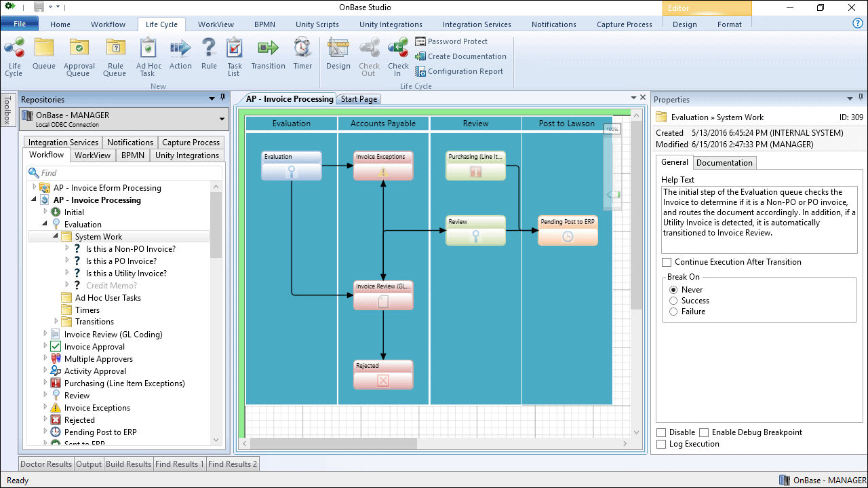Open the Design ribbon button
This screenshot has height=488, width=868.
pyautogui.click(x=338, y=54)
